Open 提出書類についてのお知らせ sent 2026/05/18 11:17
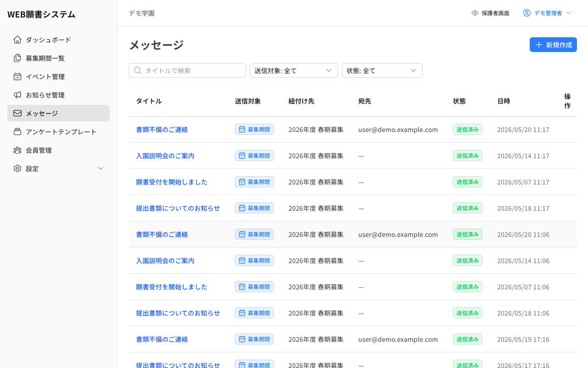Screen dimensions: 588x368 tap(178, 208)
